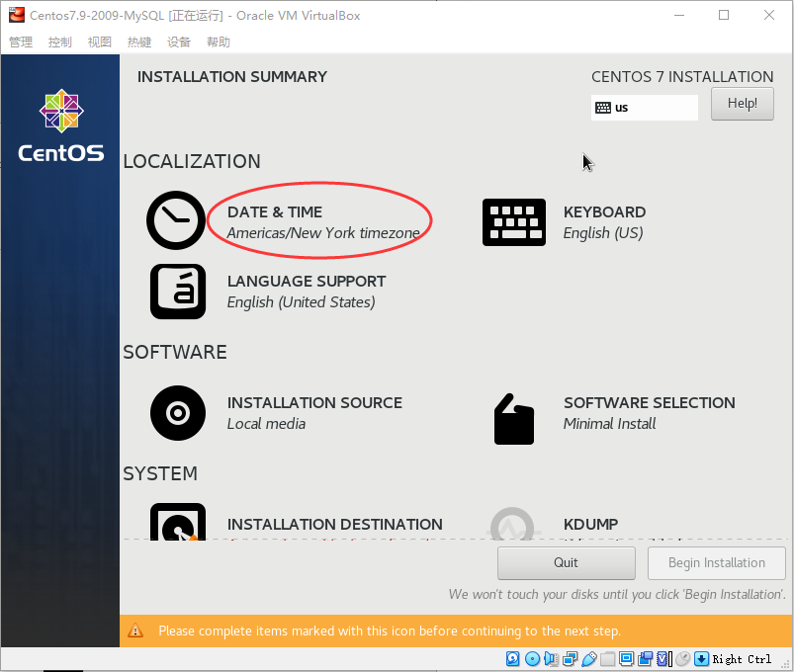Click the CentOS logo
794x672 pixels.
pos(61,126)
